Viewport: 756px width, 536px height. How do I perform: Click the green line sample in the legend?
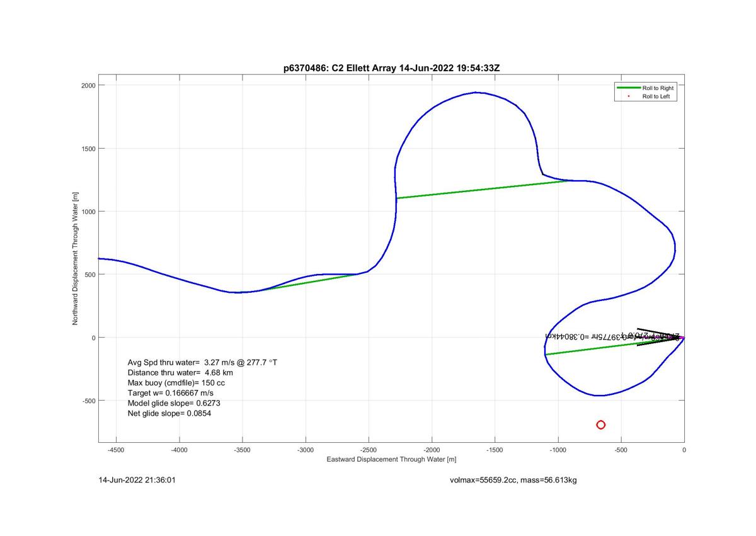click(x=629, y=88)
